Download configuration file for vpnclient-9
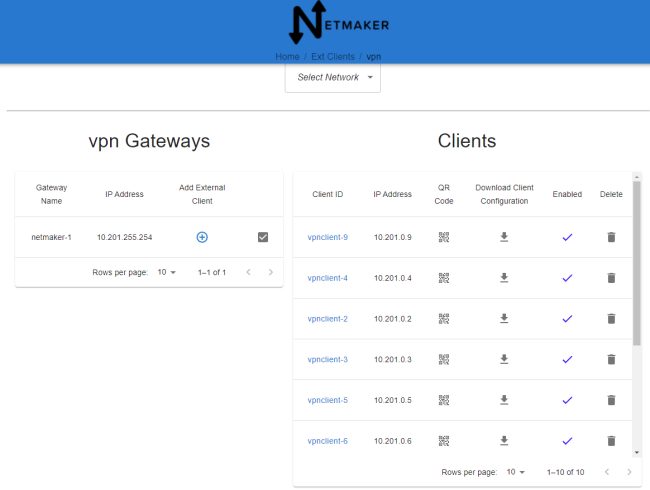Viewport: 650px width, 490px height. [x=504, y=237]
